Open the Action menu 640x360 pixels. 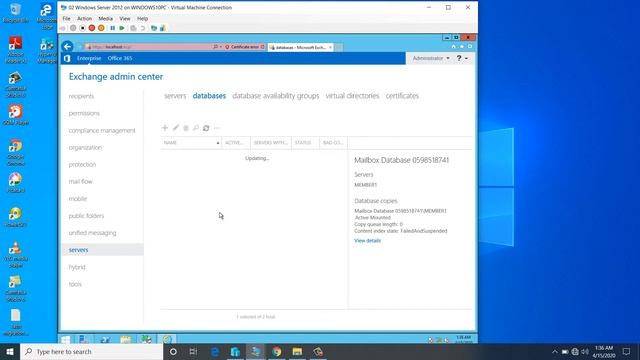pos(84,18)
